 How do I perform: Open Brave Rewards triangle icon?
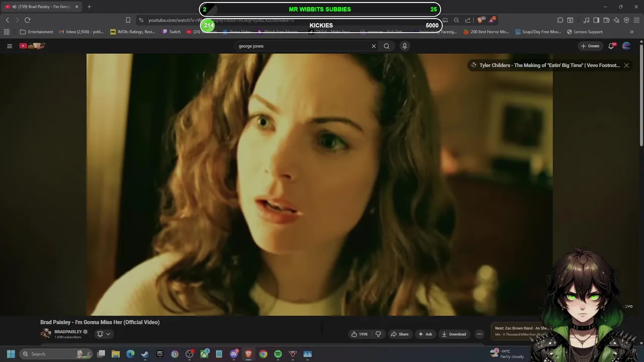tap(492, 20)
